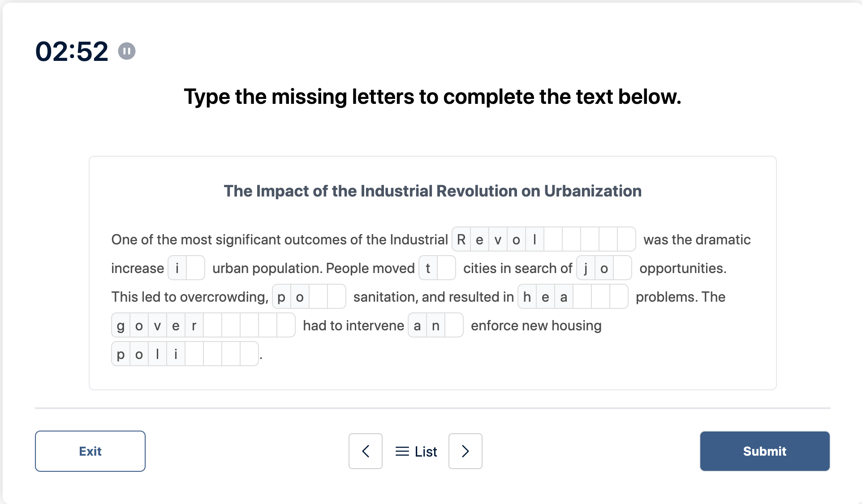Click the next navigation arrow
Viewport: 862px width, 504px height.
pos(466,452)
